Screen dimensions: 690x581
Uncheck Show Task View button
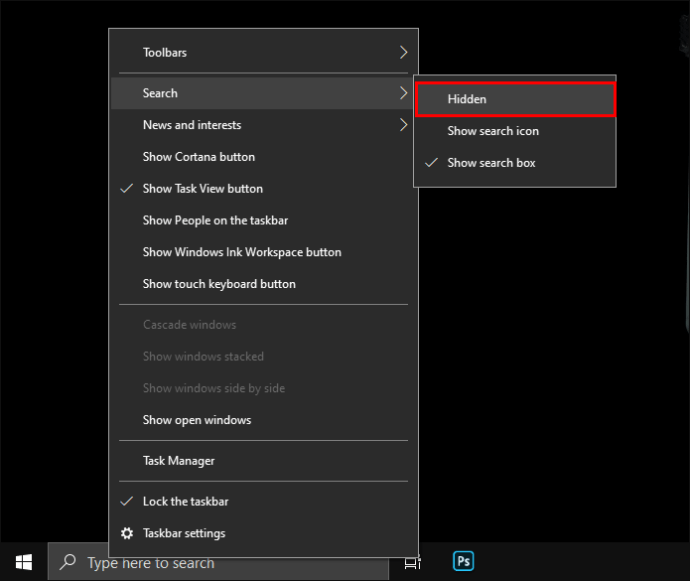(264, 188)
